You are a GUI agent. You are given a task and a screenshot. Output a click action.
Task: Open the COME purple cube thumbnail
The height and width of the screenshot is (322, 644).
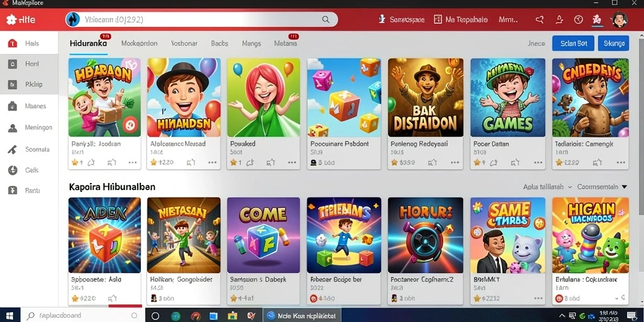click(x=264, y=235)
